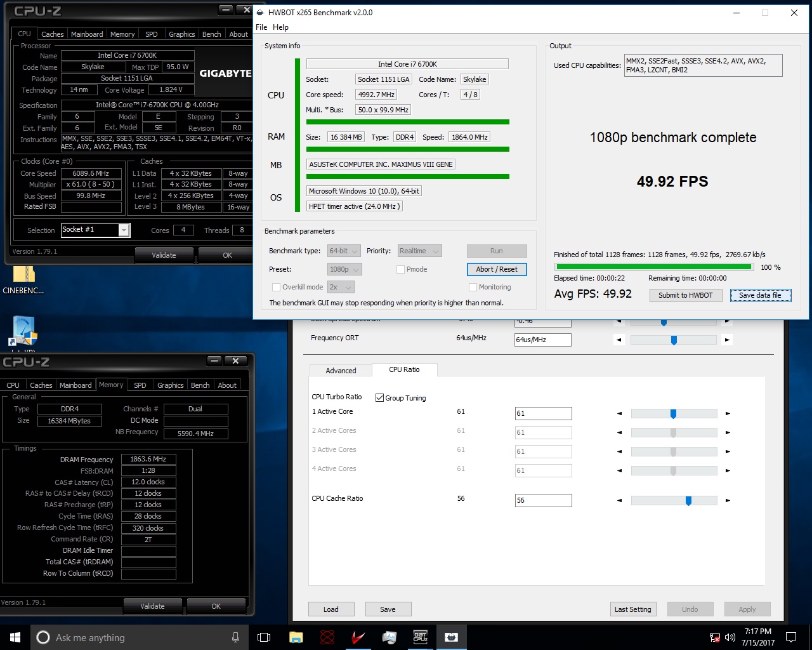Click Validate in the top CPU-Z window
The width and height of the screenshot is (812, 650).
pos(164,255)
